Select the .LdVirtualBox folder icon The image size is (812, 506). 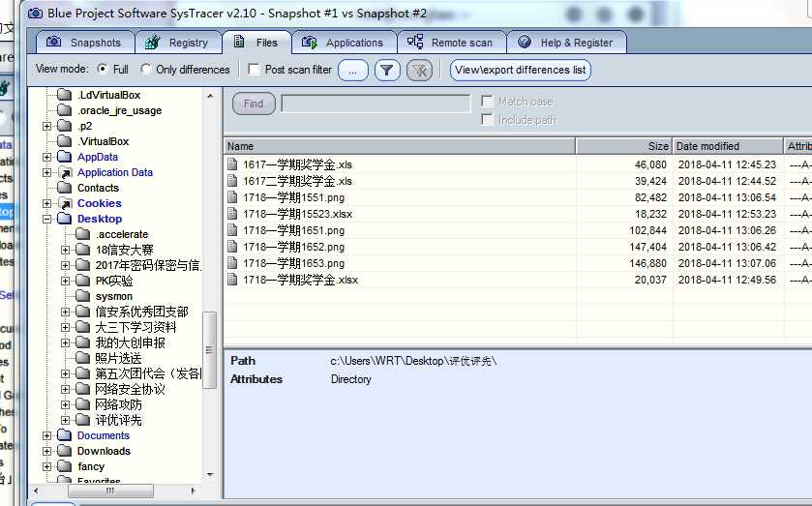coord(65,94)
